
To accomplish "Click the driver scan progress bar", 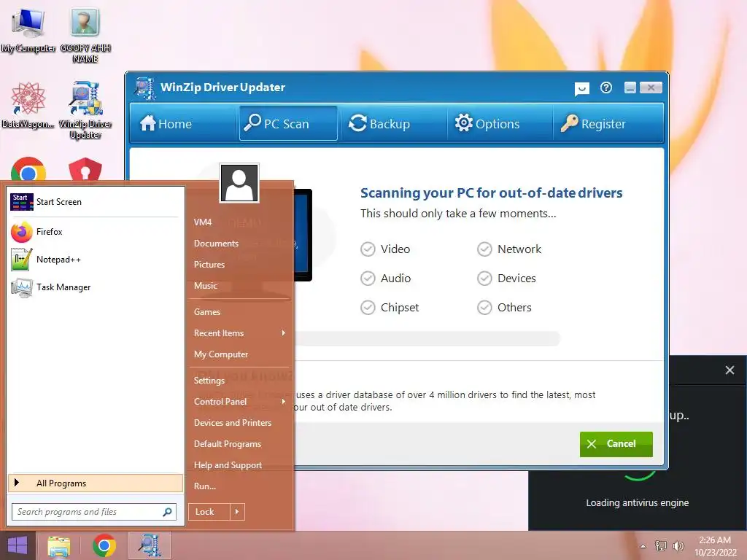I will pos(427,338).
